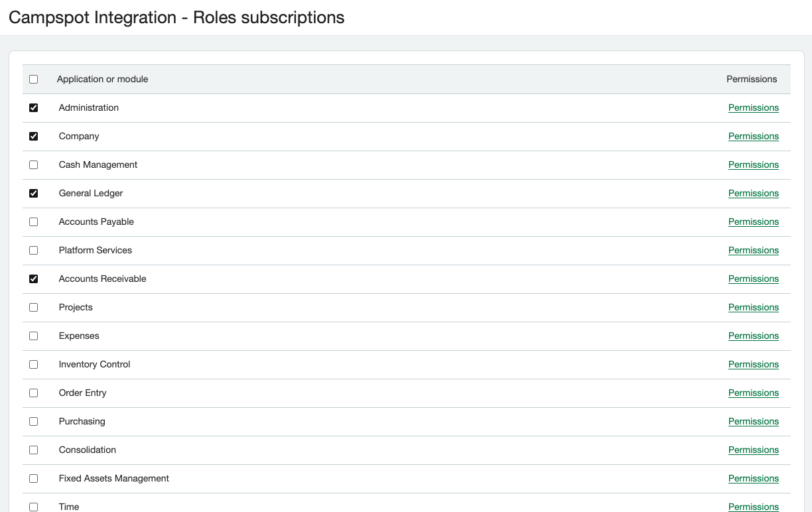View Permissions for Projects
This screenshot has height=512, width=812.
754,307
